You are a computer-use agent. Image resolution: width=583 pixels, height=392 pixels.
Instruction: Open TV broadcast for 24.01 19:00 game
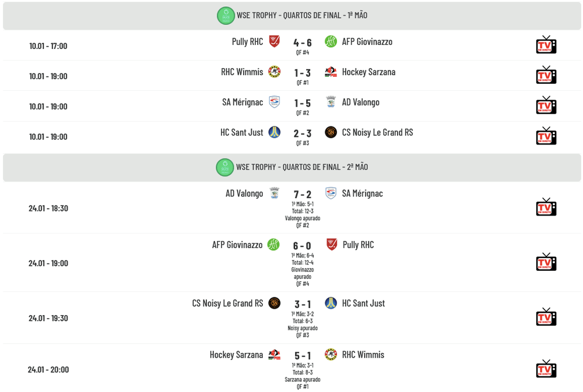point(546,262)
